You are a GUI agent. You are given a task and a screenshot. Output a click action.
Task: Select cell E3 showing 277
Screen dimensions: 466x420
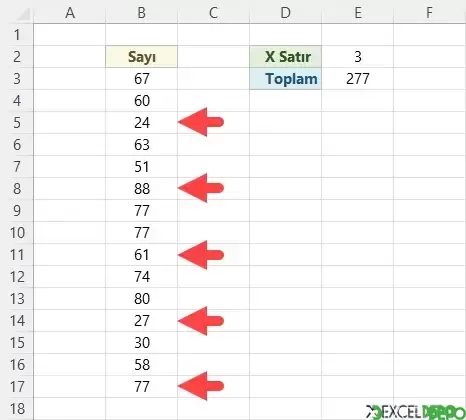coord(358,79)
